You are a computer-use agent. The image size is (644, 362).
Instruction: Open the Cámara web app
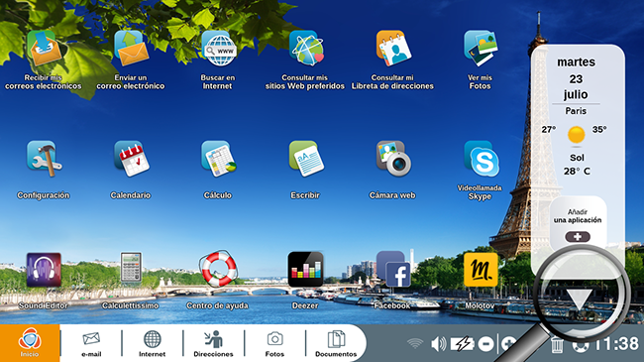(393, 159)
